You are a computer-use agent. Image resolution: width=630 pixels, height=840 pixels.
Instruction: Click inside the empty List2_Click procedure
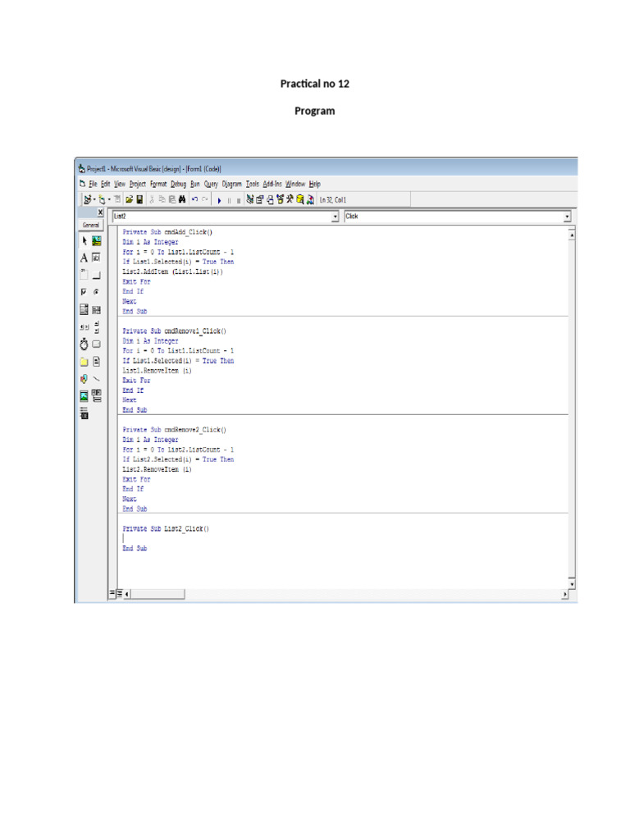[164, 538]
